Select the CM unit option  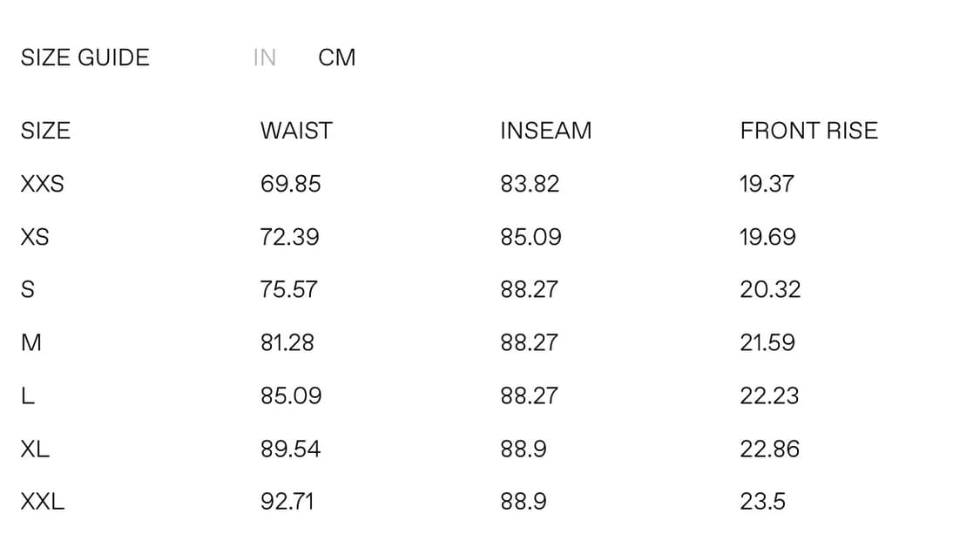pos(337,57)
